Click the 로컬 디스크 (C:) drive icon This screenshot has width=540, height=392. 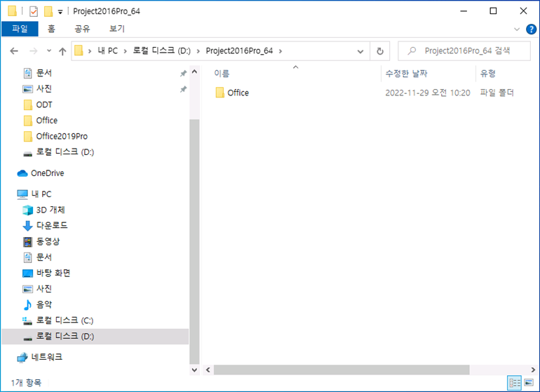point(27,321)
